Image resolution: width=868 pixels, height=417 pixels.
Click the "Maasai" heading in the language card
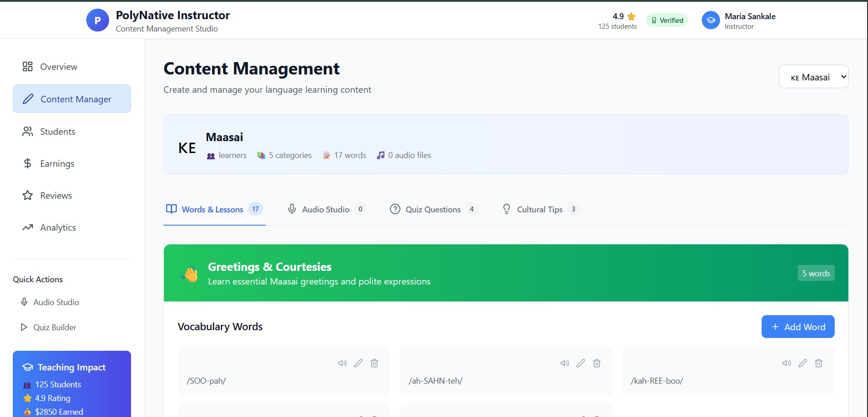coord(224,137)
